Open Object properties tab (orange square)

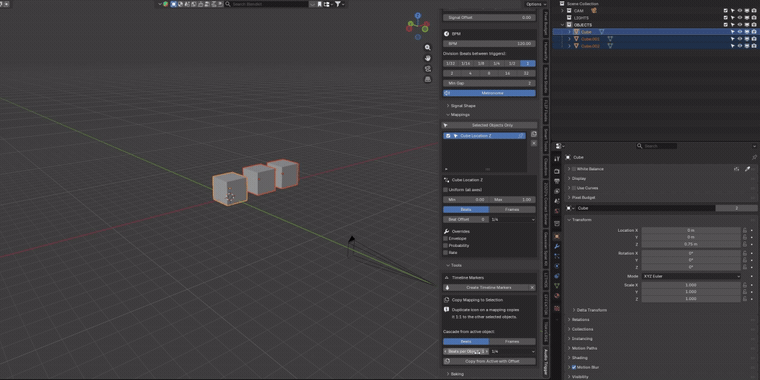[x=556, y=237]
